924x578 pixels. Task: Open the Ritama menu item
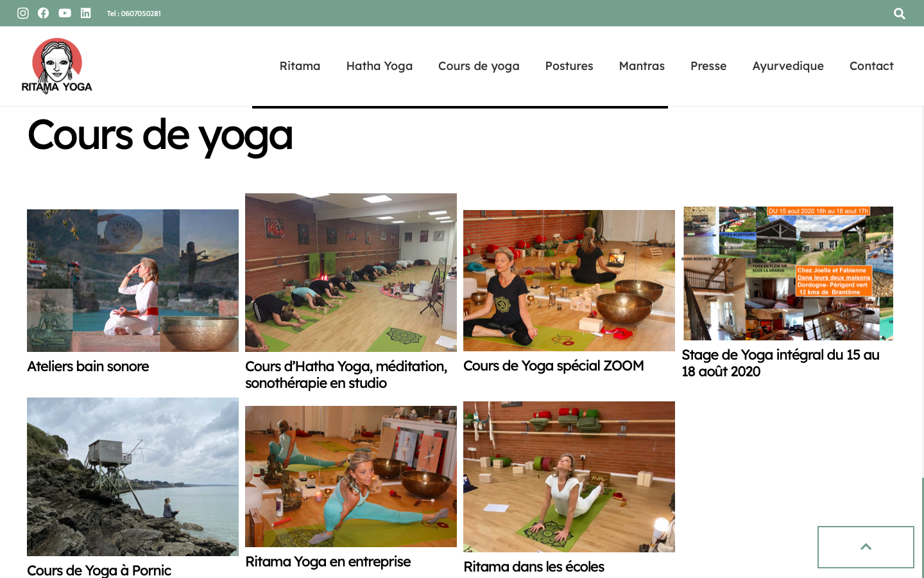click(300, 66)
